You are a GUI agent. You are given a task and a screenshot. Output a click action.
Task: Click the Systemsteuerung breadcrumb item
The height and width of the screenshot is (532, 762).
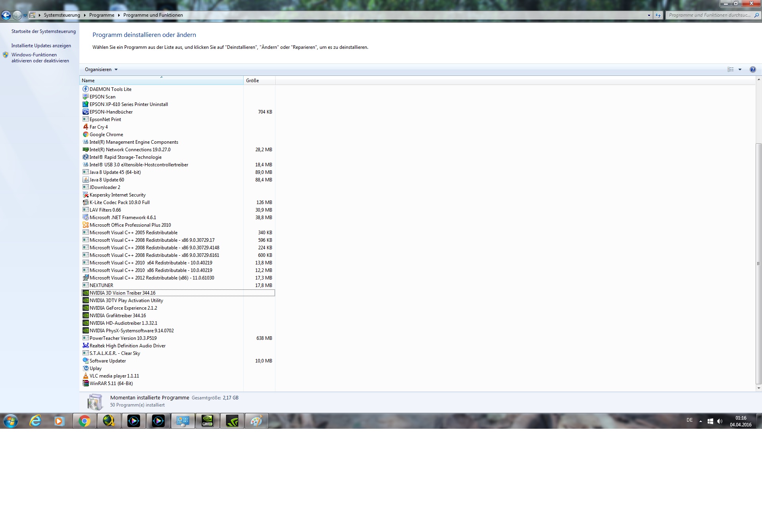pos(62,15)
